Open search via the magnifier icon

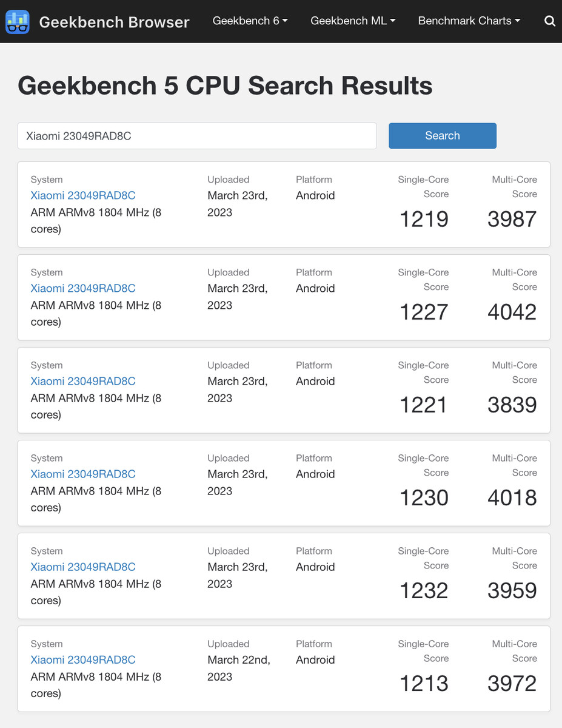point(550,21)
